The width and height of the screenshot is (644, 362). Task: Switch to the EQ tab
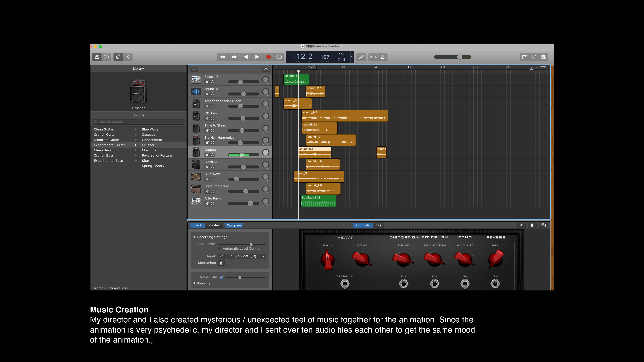pyautogui.click(x=379, y=225)
